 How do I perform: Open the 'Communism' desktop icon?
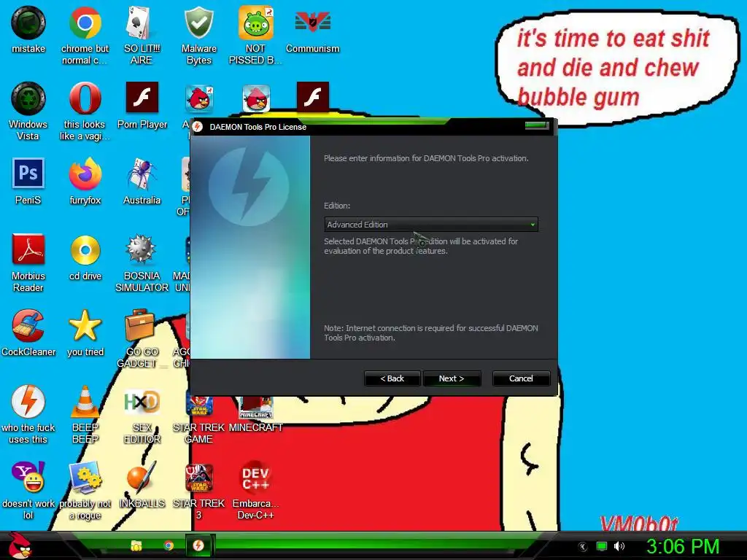pyautogui.click(x=312, y=23)
